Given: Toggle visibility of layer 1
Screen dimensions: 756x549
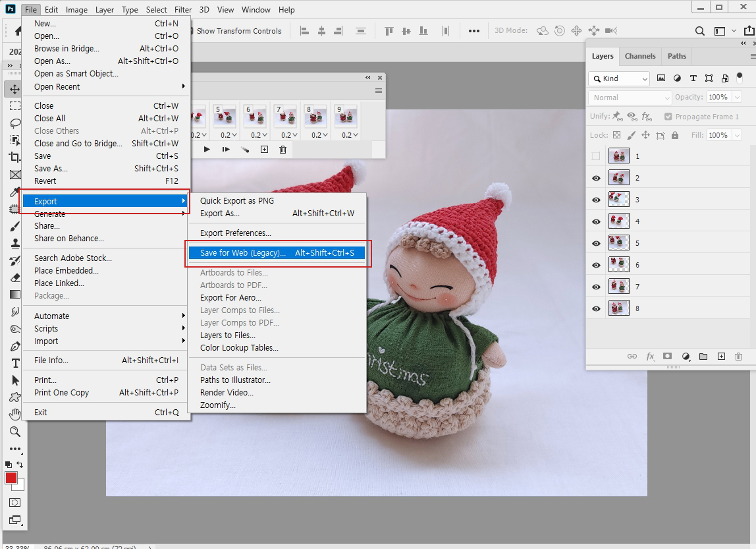Looking at the screenshot, I should pos(596,156).
